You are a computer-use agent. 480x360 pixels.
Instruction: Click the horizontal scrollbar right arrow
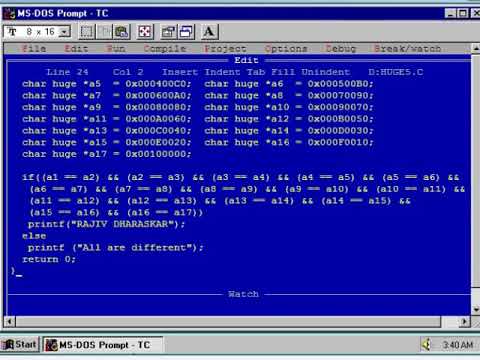click(464, 322)
